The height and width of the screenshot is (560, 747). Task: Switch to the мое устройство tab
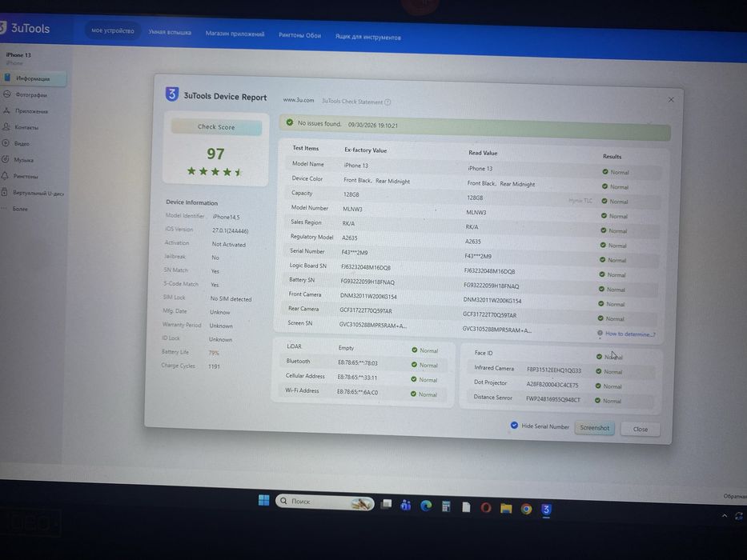click(113, 31)
